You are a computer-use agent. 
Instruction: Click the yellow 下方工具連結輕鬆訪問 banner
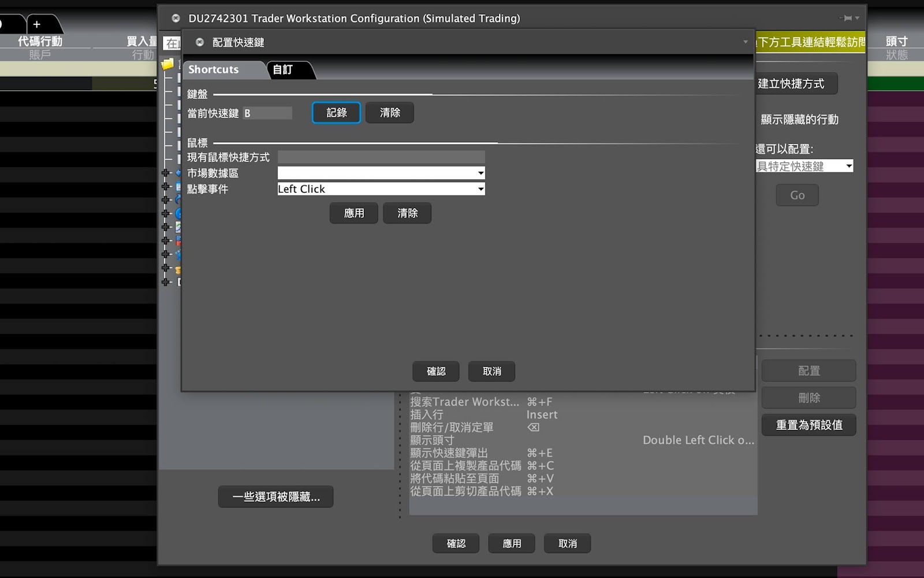[810, 42]
